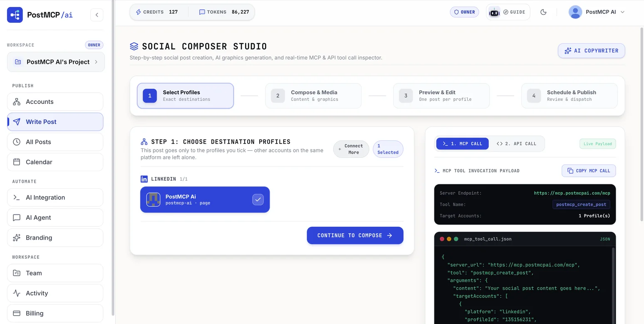Go to the Calendar page

tap(55, 162)
